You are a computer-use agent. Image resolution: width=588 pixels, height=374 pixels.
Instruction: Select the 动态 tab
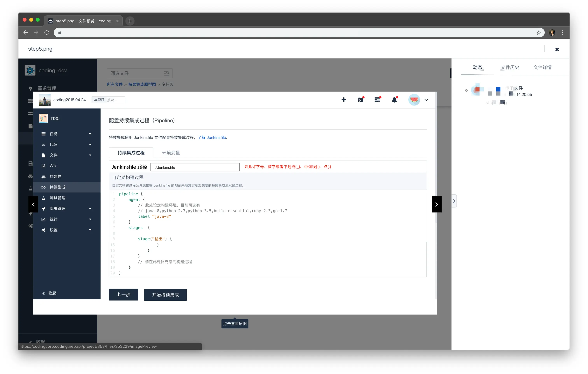477,67
